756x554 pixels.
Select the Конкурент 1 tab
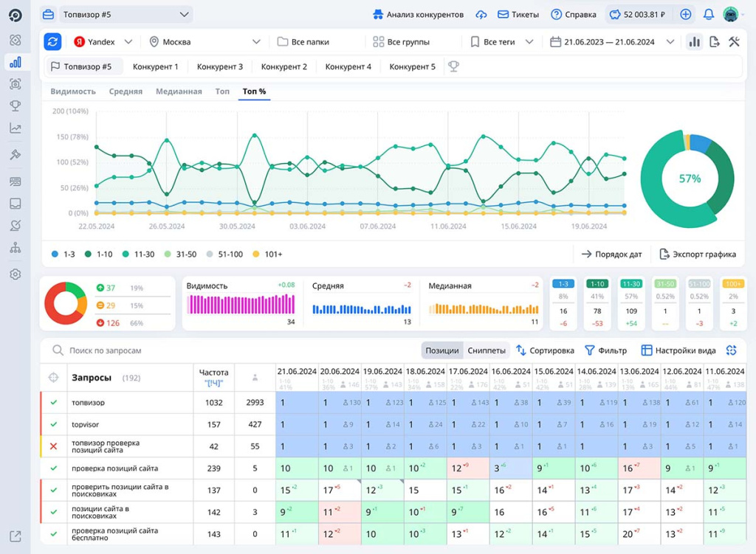[x=155, y=66]
